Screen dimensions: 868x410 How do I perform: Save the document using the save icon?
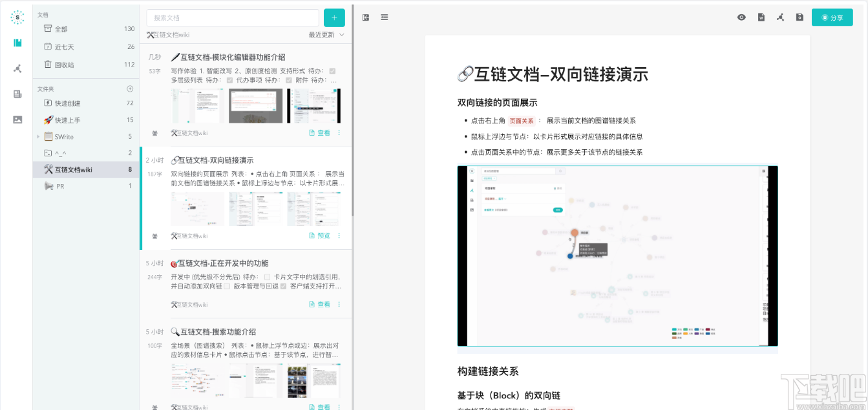pos(799,17)
